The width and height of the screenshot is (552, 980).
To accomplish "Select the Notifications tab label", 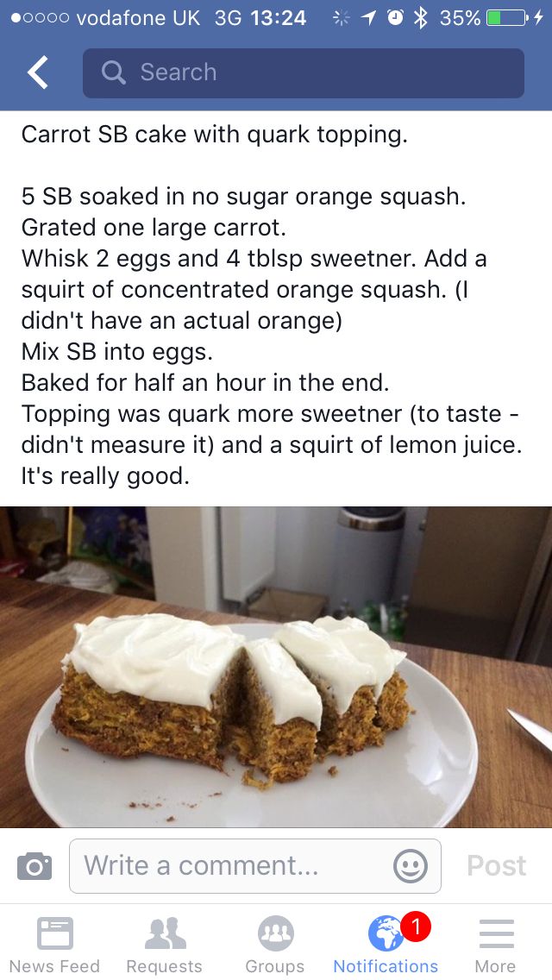I will point(386,966).
